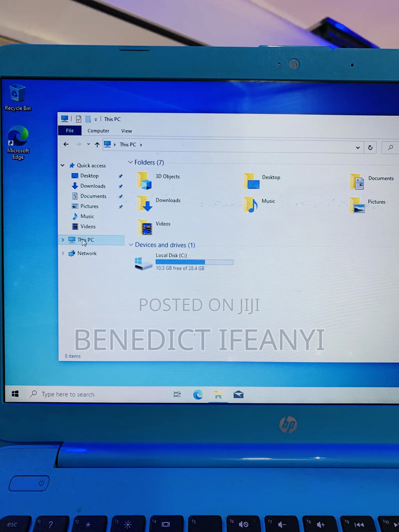The height and width of the screenshot is (532, 399).
Task: Select Quick access in the navigation pane
Action: coord(91,165)
